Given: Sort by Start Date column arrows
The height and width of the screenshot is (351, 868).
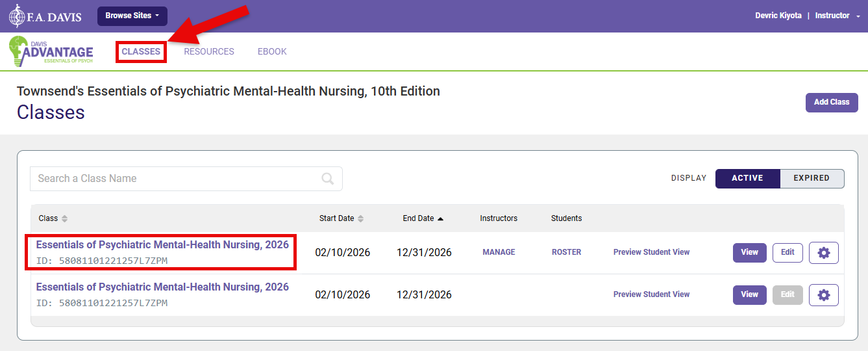Looking at the screenshot, I should tap(361, 218).
